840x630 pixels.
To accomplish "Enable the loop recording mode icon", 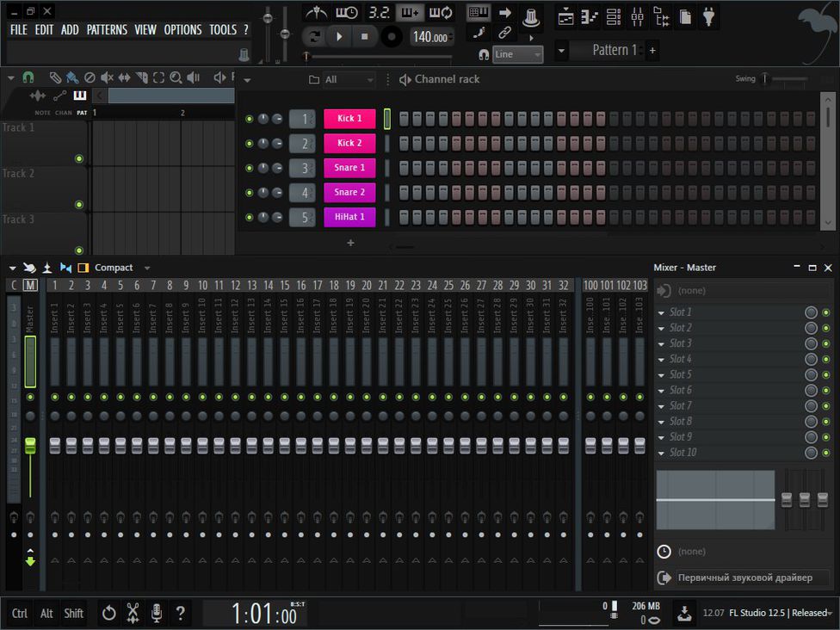I will (441, 12).
